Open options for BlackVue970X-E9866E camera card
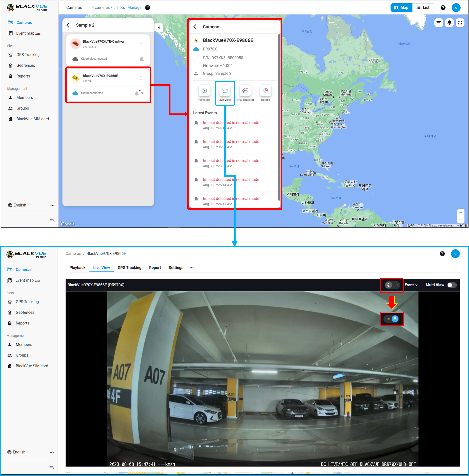This screenshot has width=469, height=476. 141,78
